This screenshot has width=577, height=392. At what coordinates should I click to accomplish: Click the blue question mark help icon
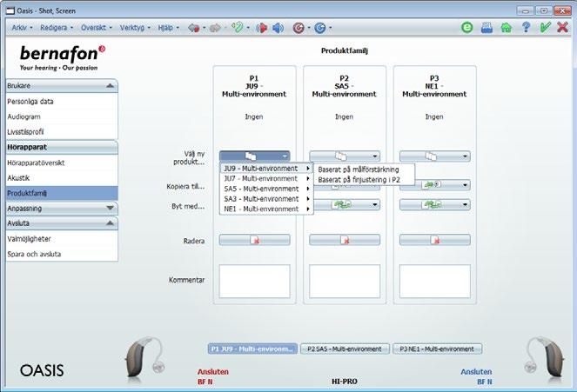click(x=526, y=27)
